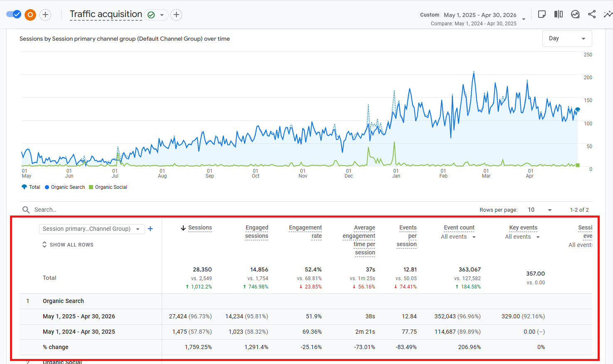Add a comparison with plus icon
The width and height of the screenshot is (613, 364).
coord(45,15)
